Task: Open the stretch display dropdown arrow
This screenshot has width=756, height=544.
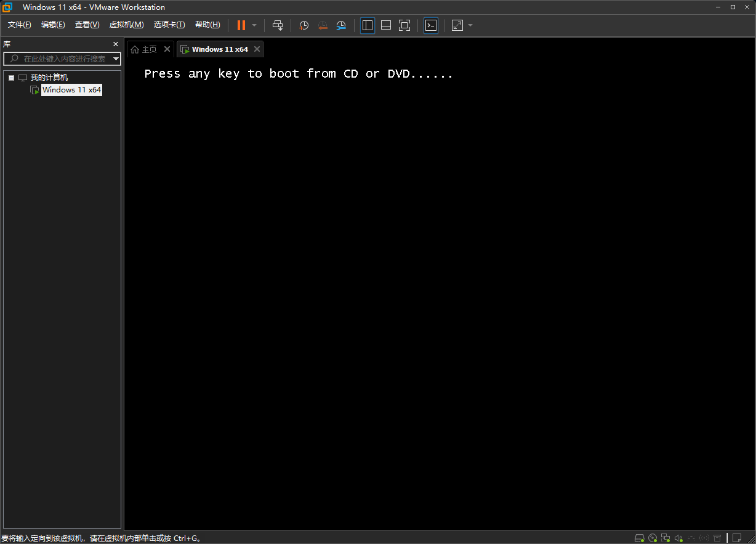Action: pos(470,25)
